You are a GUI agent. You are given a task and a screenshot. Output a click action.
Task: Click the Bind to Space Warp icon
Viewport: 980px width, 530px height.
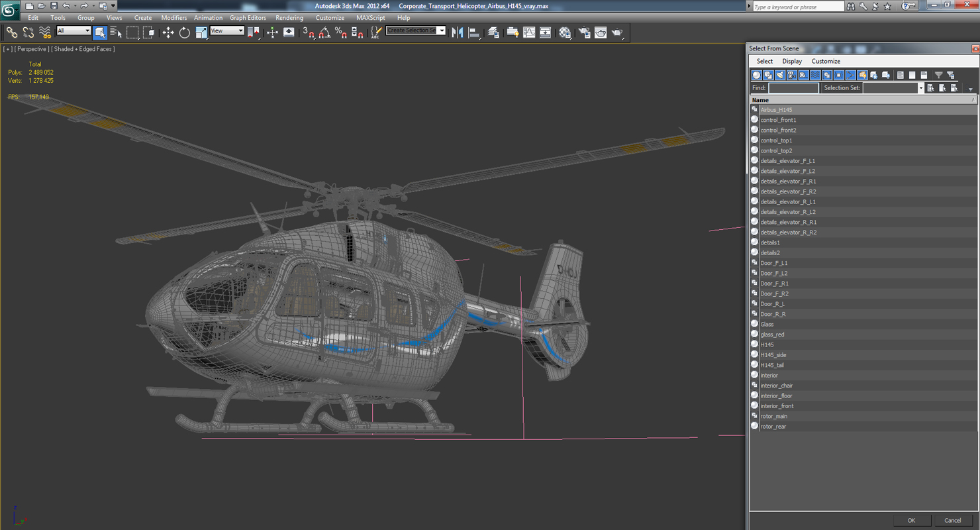coord(45,32)
